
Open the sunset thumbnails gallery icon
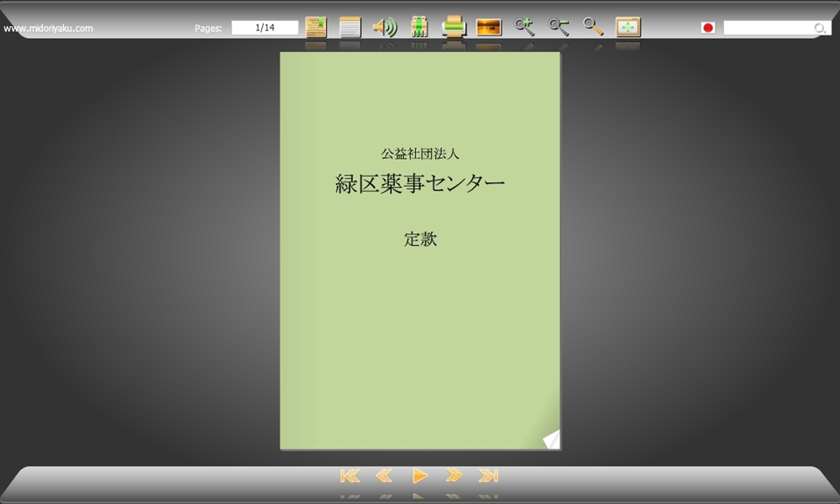(x=489, y=28)
